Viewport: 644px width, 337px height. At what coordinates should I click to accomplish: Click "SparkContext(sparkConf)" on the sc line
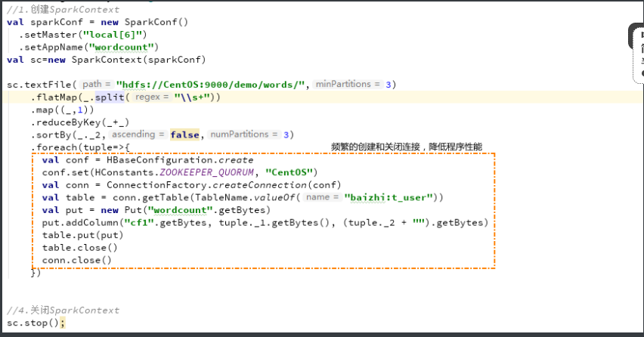tap(138, 60)
